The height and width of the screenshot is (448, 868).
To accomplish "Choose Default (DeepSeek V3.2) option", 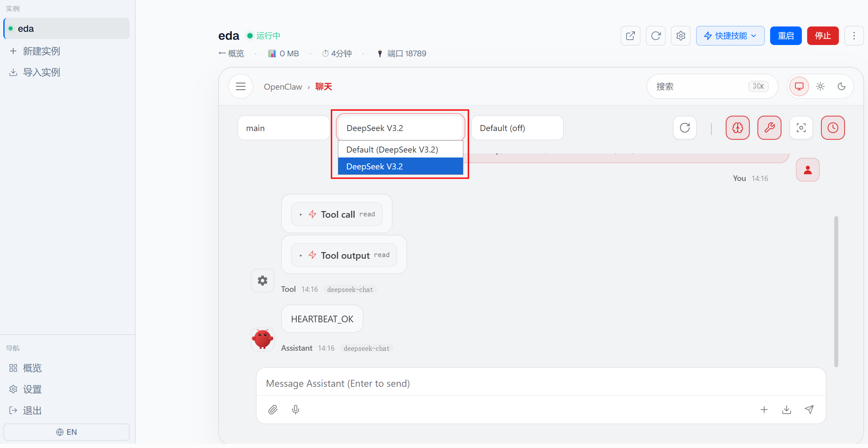I will pyautogui.click(x=400, y=149).
